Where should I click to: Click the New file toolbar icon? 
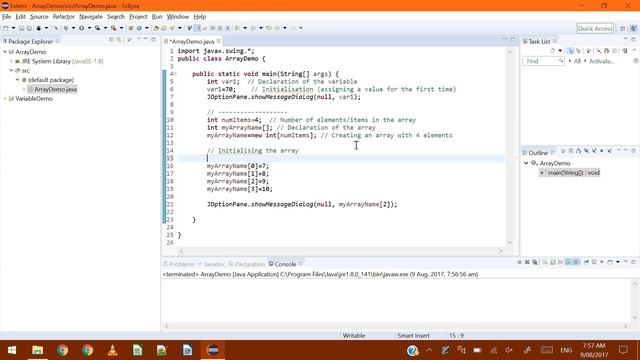(6, 28)
